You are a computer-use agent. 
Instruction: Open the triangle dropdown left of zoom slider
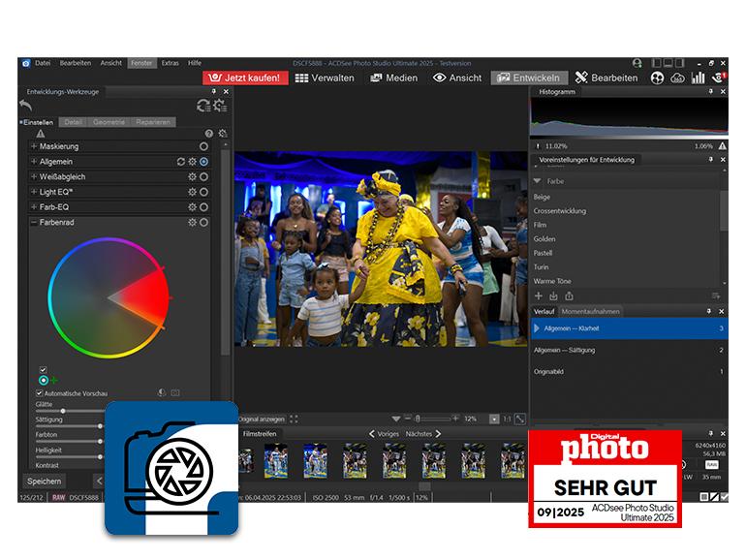pos(396,420)
